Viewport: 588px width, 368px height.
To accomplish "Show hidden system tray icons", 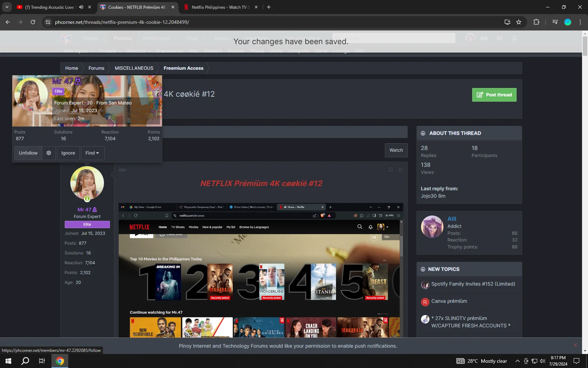I will (x=517, y=361).
